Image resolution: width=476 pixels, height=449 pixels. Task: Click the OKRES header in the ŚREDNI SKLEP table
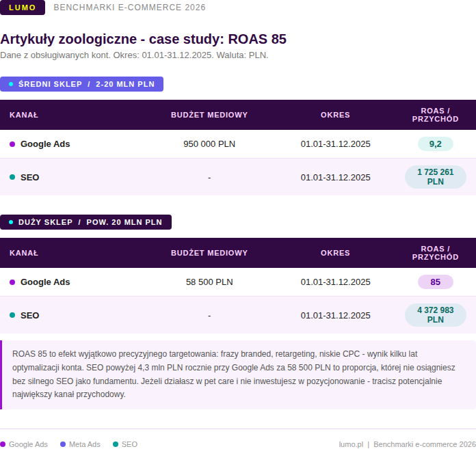coord(335,115)
